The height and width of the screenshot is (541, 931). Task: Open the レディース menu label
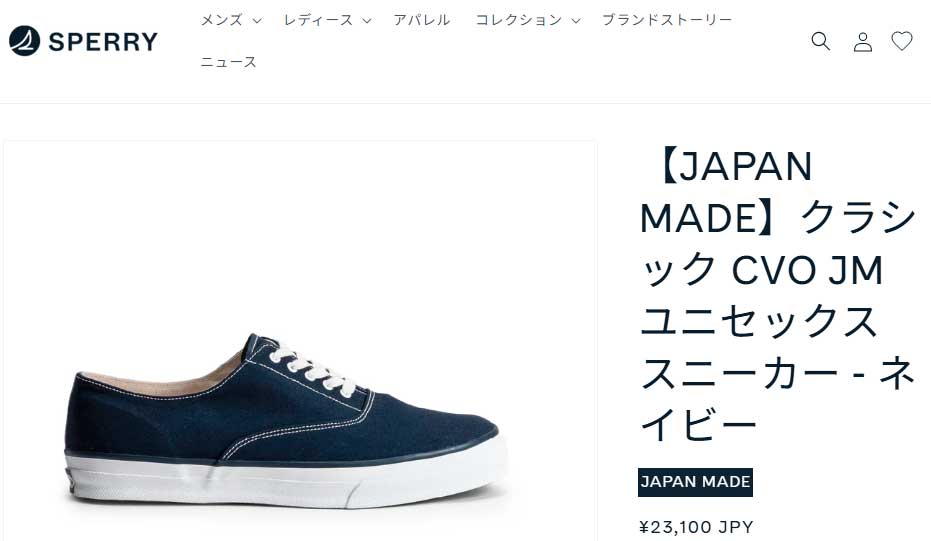[319, 20]
